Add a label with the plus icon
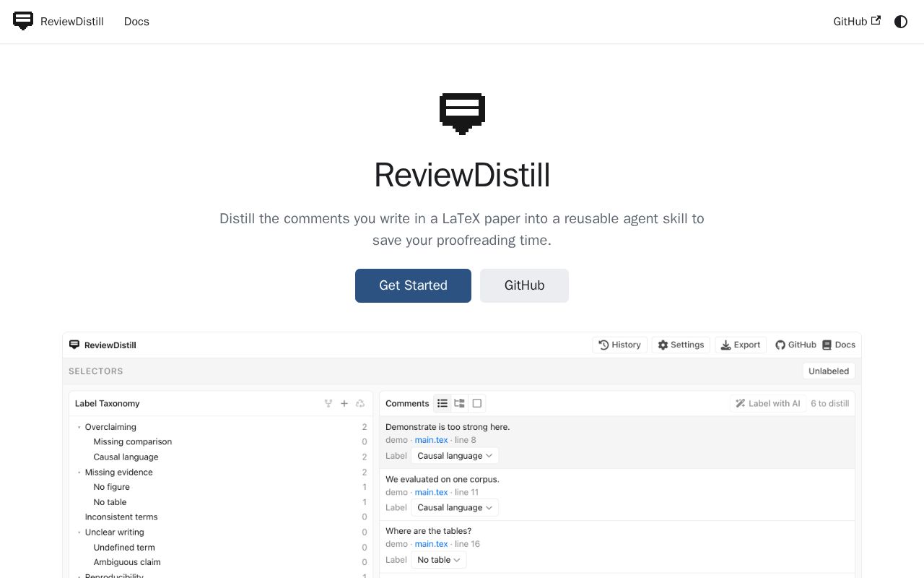The height and width of the screenshot is (578, 924). click(344, 404)
